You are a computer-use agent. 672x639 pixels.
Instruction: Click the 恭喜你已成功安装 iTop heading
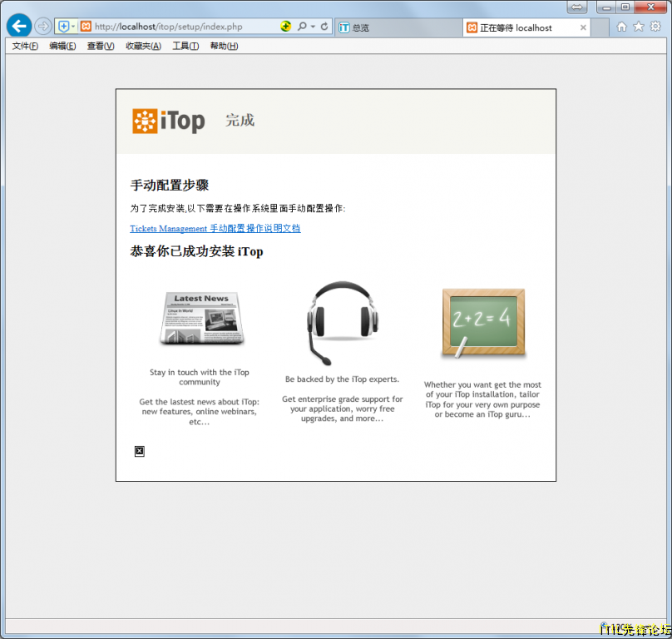click(x=196, y=251)
